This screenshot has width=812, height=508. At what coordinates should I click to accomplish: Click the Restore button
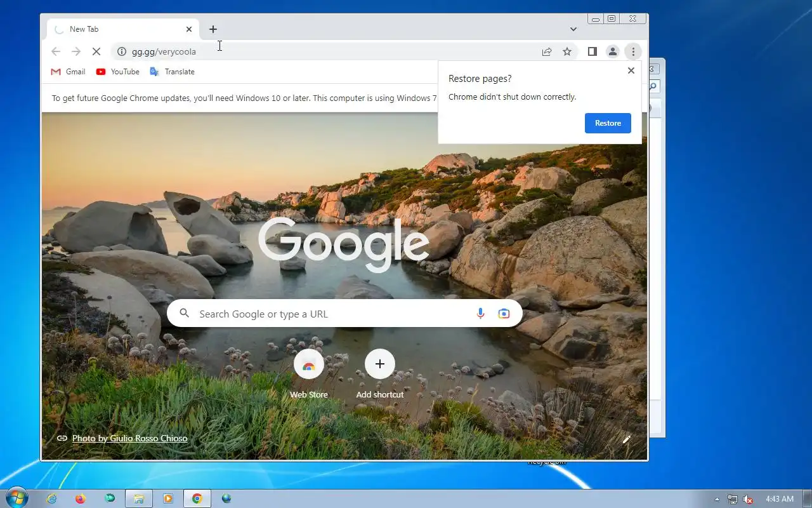pyautogui.click(x=608, y=123)
